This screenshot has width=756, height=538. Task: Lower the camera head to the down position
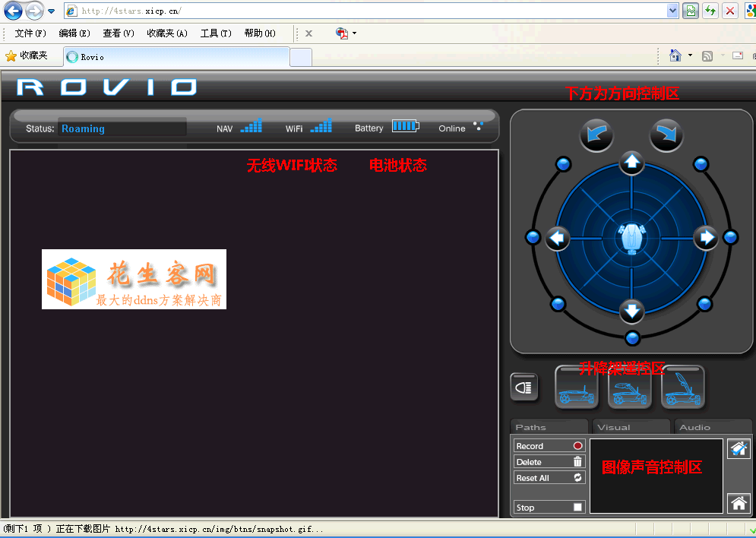pos(577,387)
